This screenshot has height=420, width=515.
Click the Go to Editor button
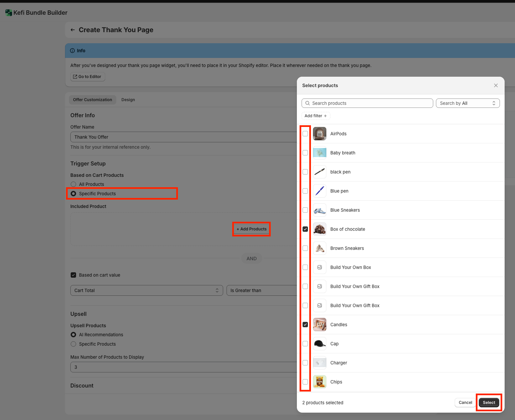(x=87, y=77)
